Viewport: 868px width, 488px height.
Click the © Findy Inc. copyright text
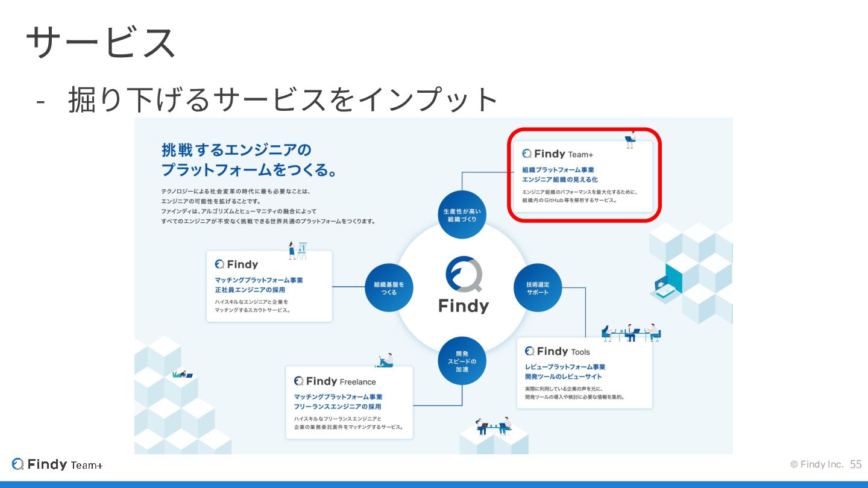pos(817,465)
